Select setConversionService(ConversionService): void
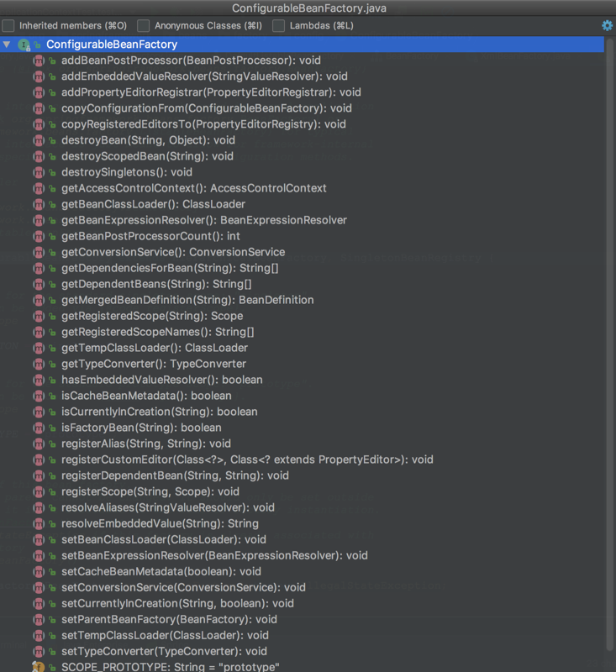This screenshot has width=616, height=672. 183,587
